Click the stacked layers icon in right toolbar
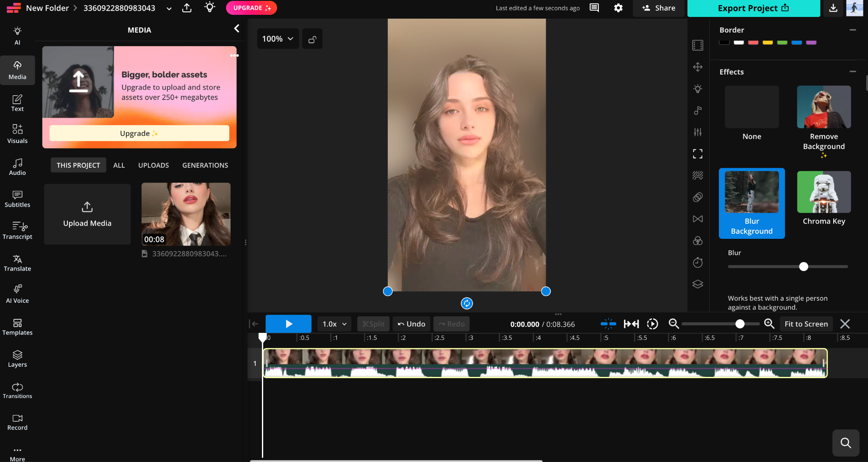The width and height of the screenshot is (868, 462). [x=698, y=284]
